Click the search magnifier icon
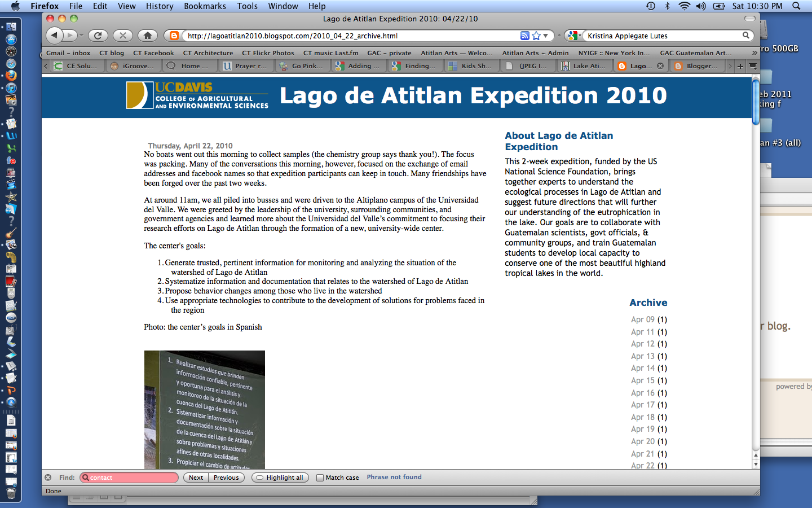 [745, 35]
